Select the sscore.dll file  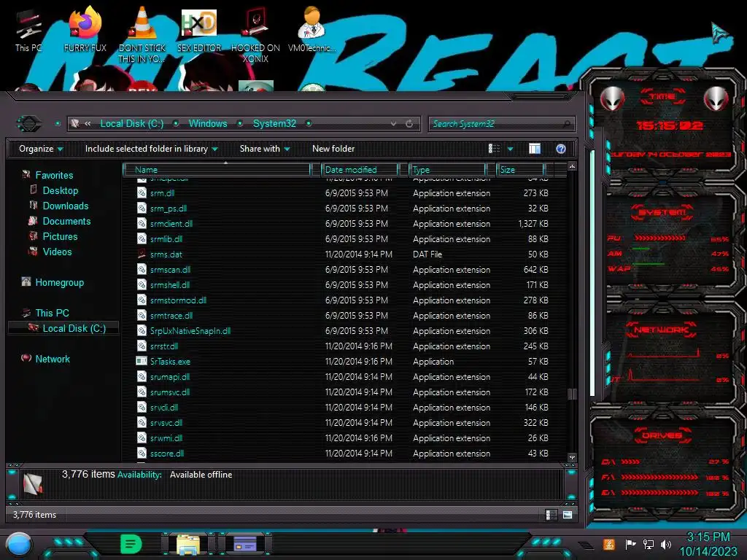tap(167, 453)
